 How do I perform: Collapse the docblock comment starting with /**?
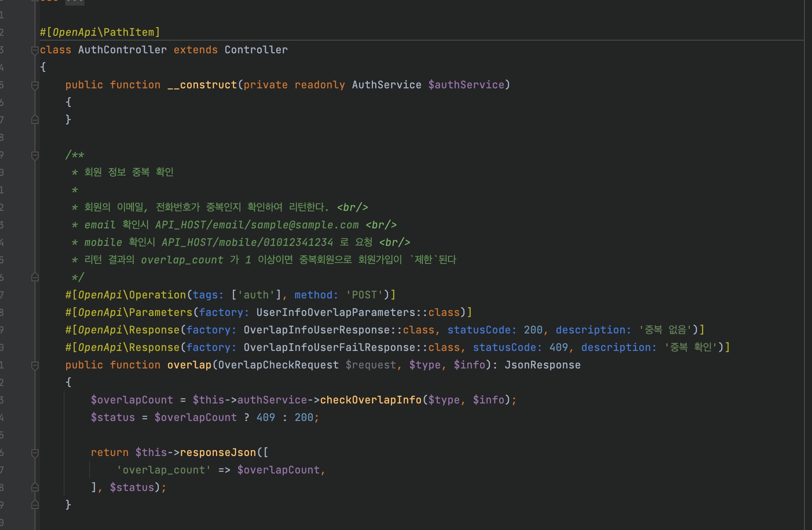[35, 155]
